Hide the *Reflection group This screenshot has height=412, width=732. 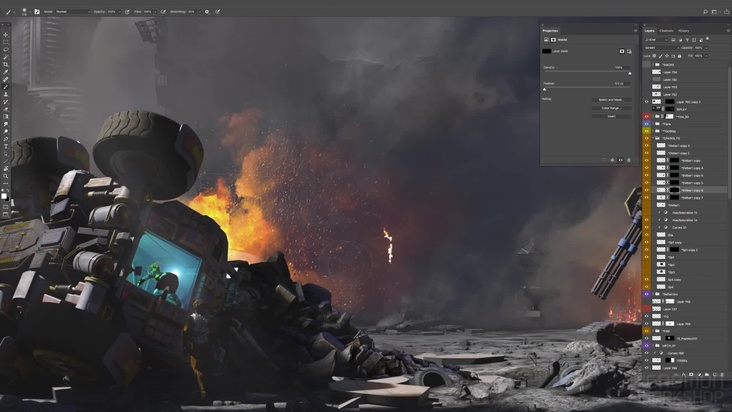[647, 294]
